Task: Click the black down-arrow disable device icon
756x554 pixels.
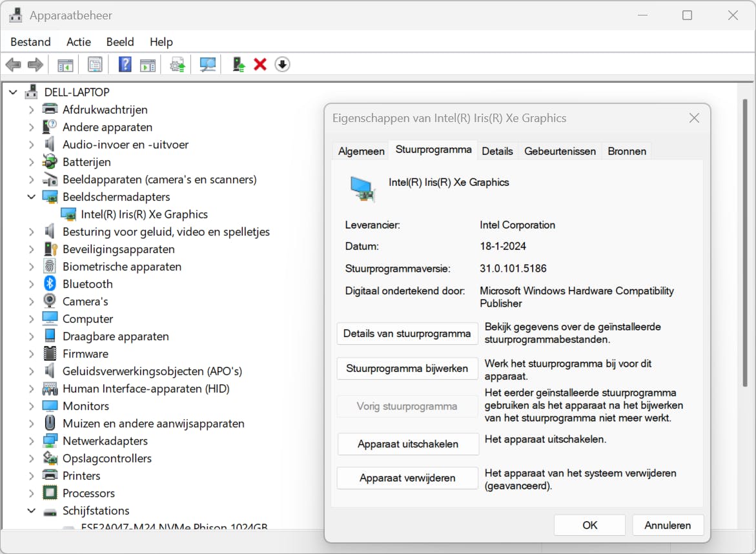Action: click(x=282, y=65)
